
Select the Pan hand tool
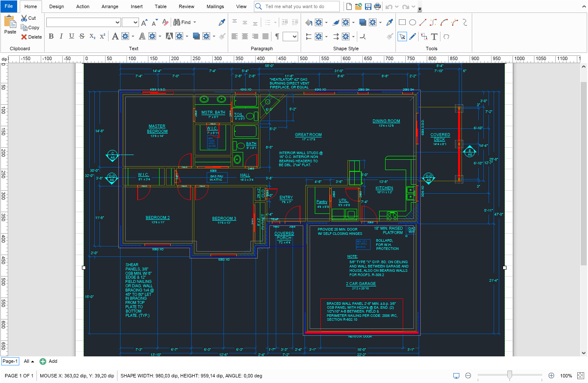click(x=446, y=36)
